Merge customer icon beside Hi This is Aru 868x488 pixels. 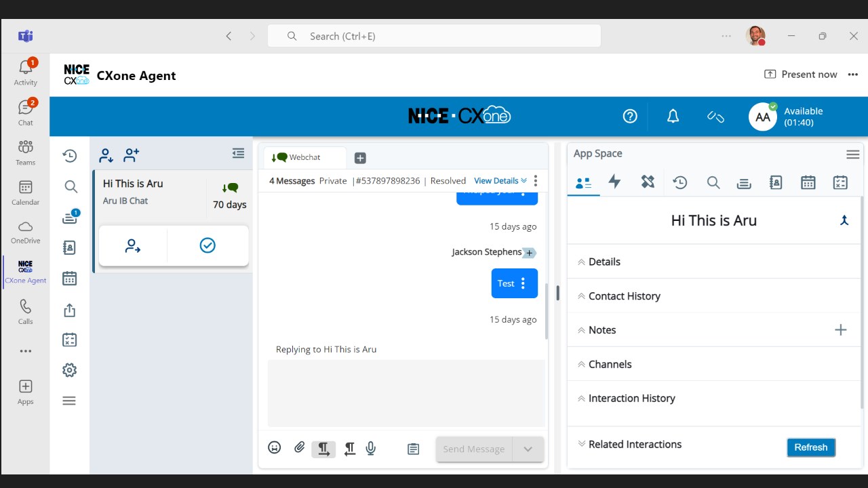click(844, 220)
